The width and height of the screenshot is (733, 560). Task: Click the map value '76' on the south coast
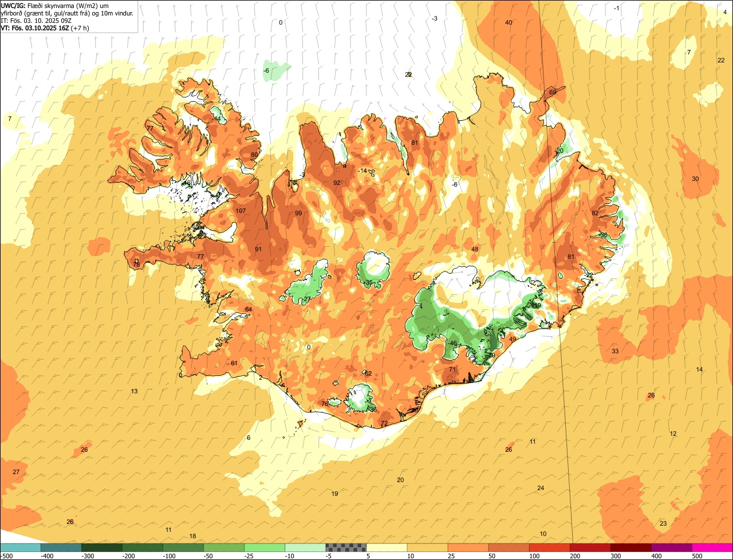(325, 404)
